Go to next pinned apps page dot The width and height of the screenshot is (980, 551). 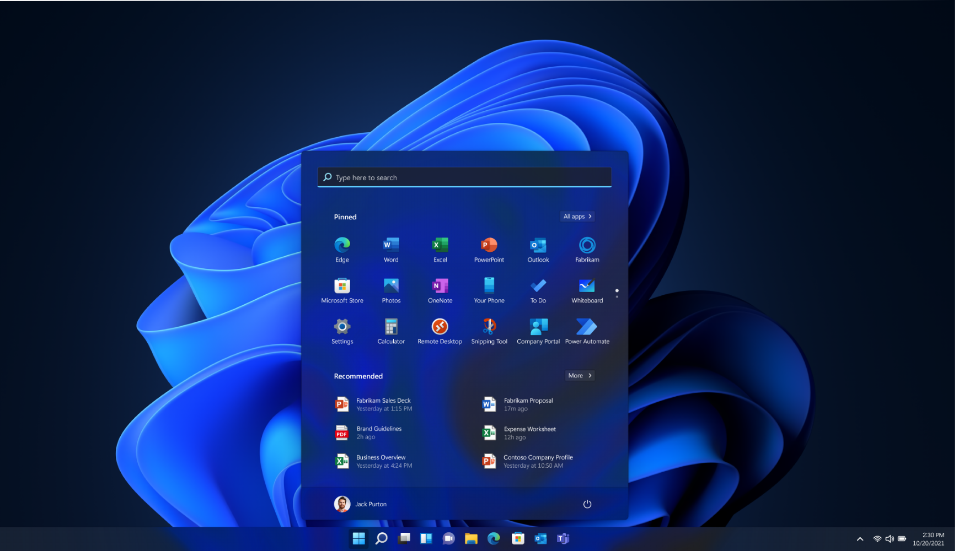pos(617,297)
